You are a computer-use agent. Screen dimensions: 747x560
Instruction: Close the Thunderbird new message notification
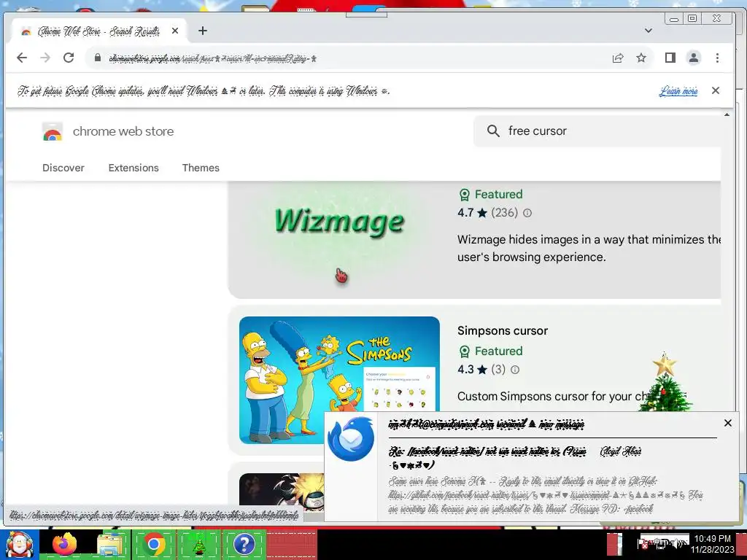tap(727, 423)
